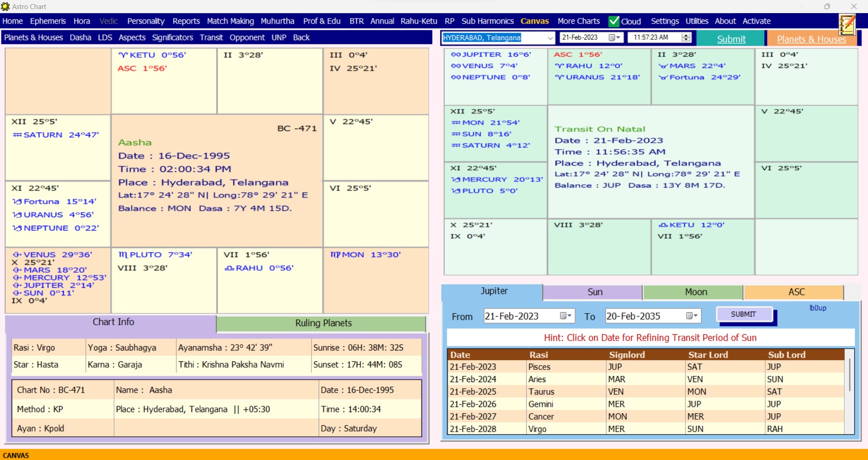This screenshot has height=460, width=868.
Task: Expand the Hyderabad, Telangana place dropdown
Action: point(550,38)
